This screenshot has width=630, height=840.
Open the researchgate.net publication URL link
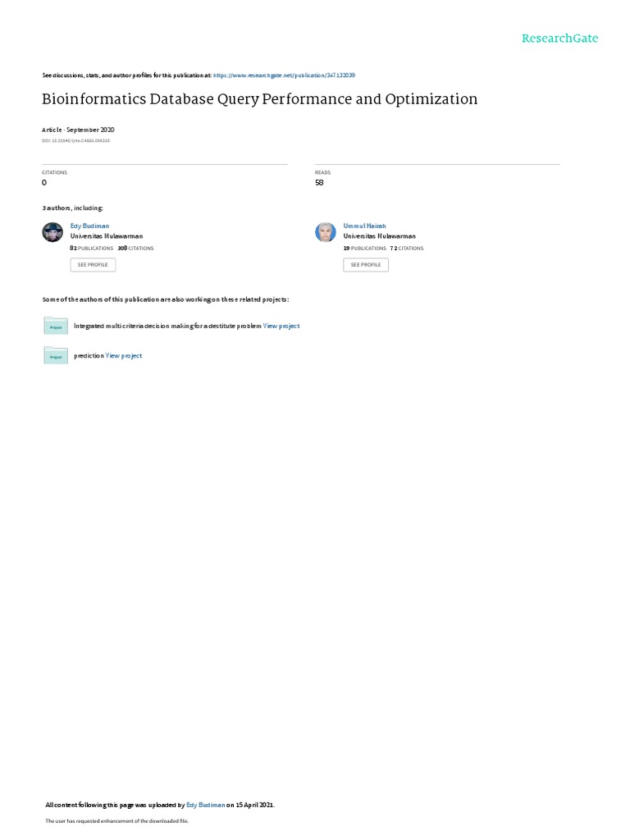click(x=284, y=75)
